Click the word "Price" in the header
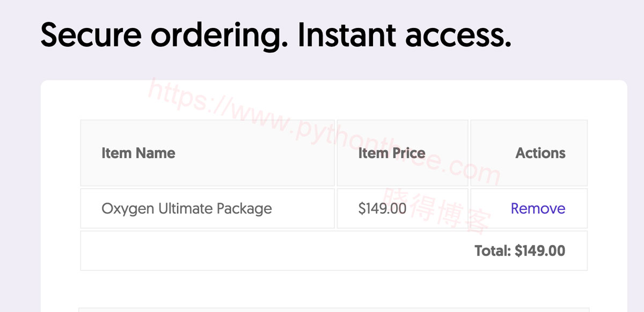The image size is (644, 312). pos(408,153)
